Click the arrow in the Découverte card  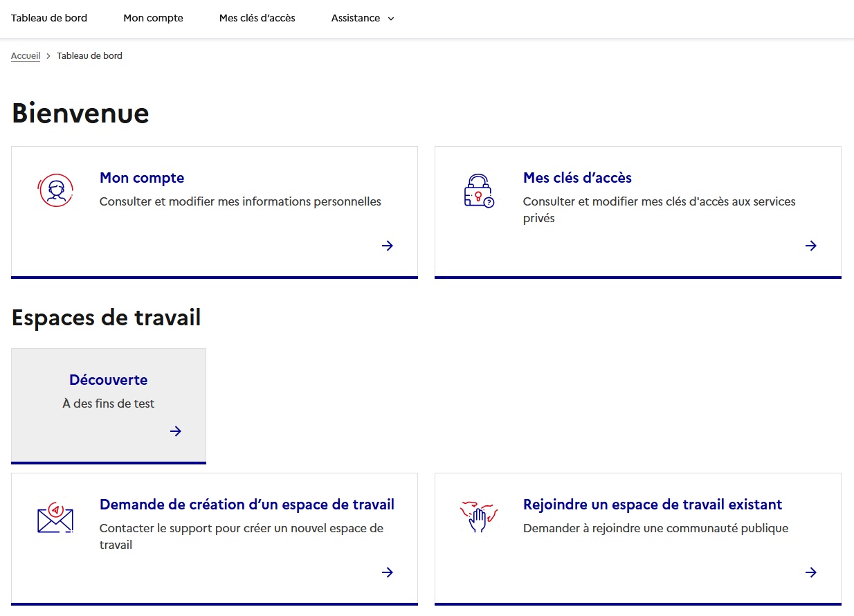click(x=176, y=431)
